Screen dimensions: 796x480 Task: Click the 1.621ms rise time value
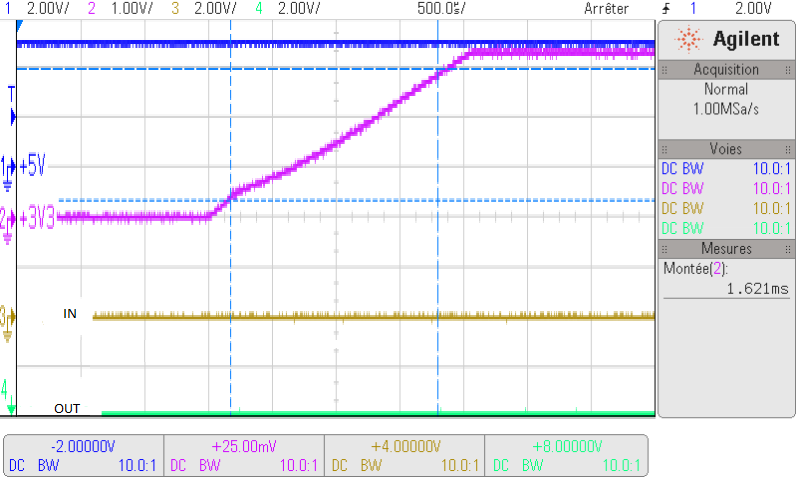pyautogui.click(x=757, y=289)
